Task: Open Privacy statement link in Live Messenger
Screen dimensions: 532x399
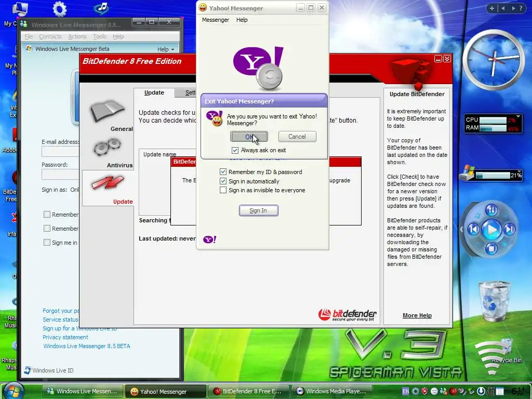Action: 65,337
